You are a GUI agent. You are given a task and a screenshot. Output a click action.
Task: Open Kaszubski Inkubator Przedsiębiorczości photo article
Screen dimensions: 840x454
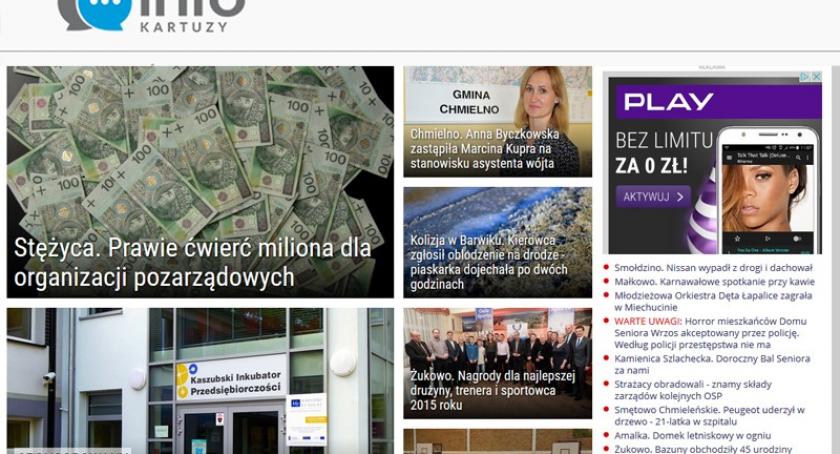200,381
